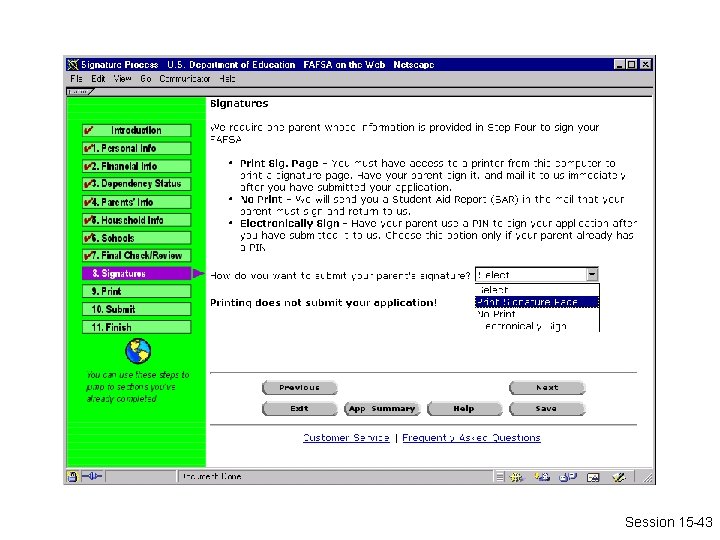The height and width of the screenshot is (540, 720).
Task: Go to the 11. Finish step
Action: tap(136, 327)
